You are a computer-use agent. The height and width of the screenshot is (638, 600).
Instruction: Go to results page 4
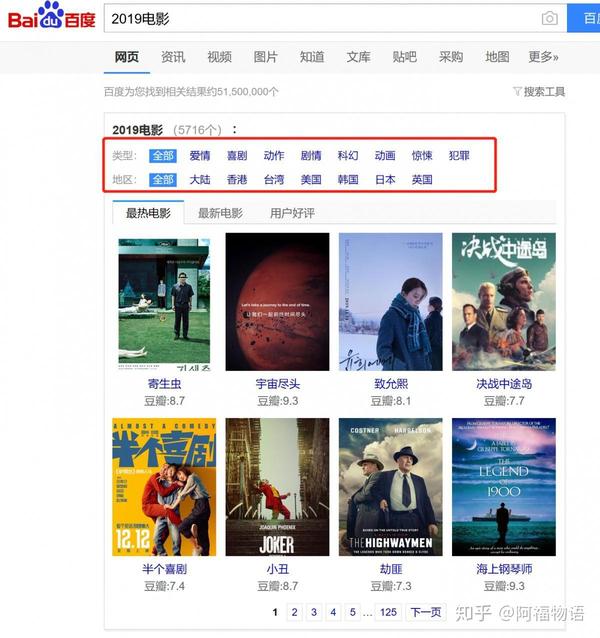point(333,612)
